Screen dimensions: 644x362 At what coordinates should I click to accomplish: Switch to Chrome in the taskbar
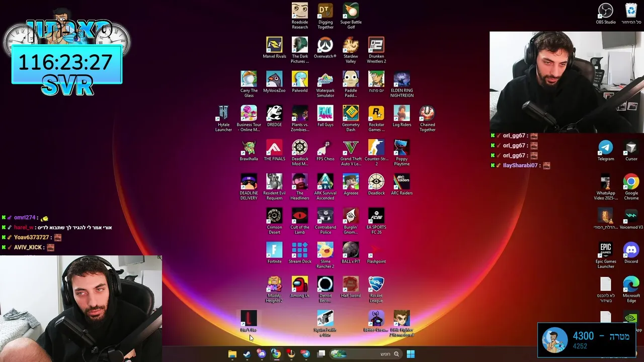[276, 354]
